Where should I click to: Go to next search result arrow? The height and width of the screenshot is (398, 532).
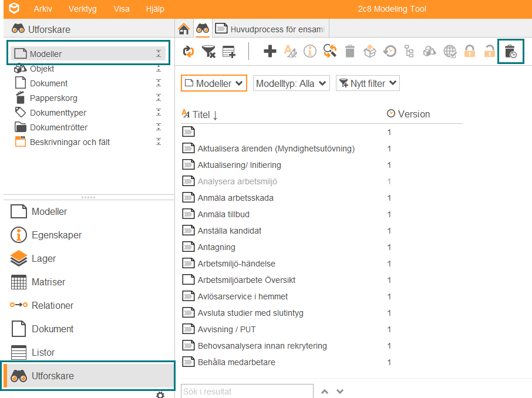click(x=340, y=392)
